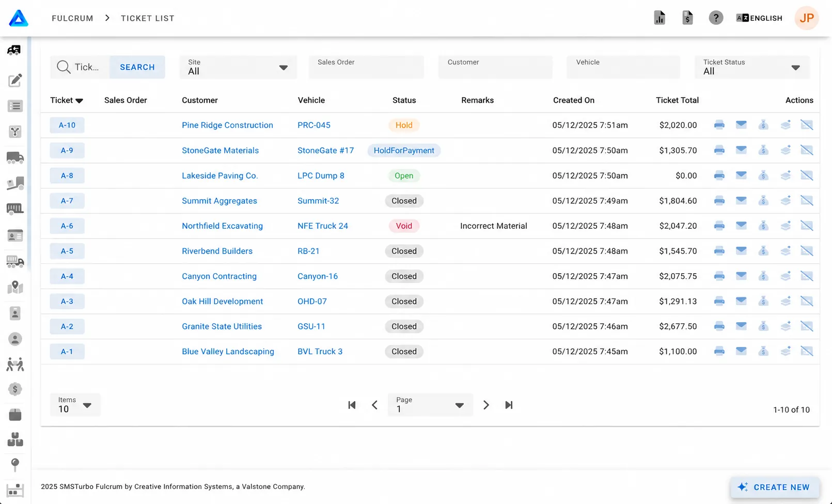The height and width of the screenshot is (504, 832).
Task: Click the Created On column header
Action: (x=574, y=100)
